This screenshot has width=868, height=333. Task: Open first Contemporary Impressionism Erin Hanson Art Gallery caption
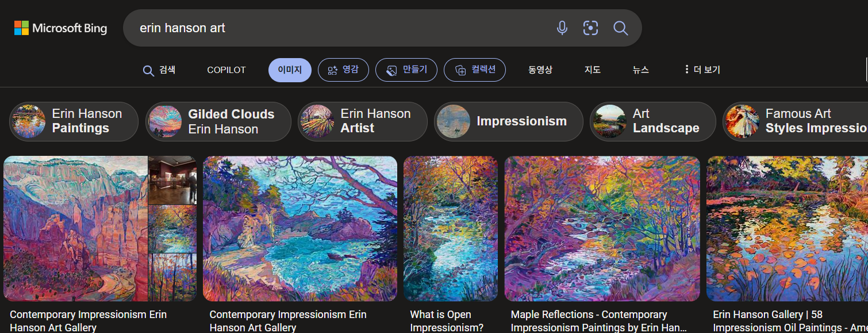coord(88,321)
